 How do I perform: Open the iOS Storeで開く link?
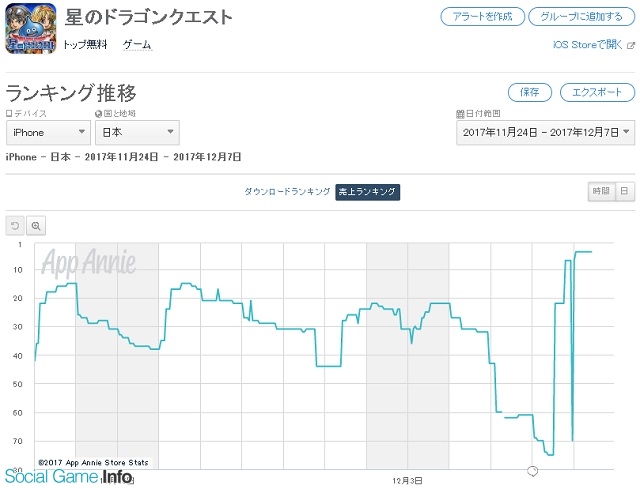(x=586, y=45)
